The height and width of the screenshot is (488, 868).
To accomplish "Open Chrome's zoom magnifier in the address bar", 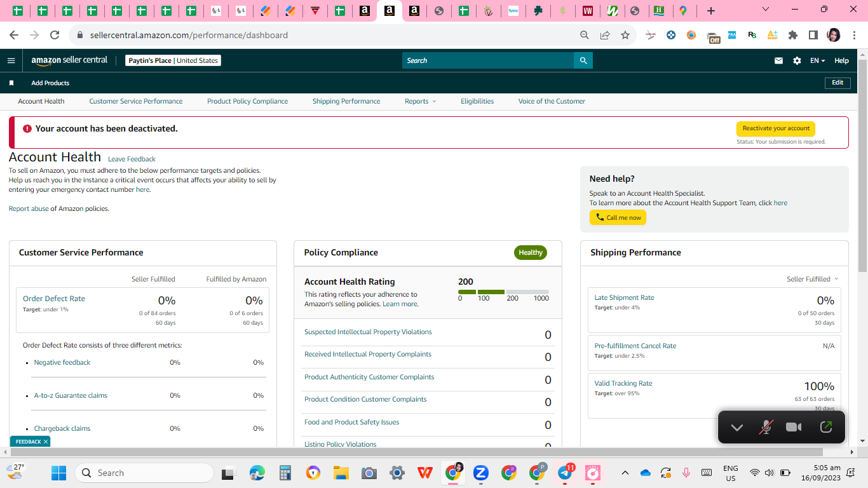I will pos(585,35).
